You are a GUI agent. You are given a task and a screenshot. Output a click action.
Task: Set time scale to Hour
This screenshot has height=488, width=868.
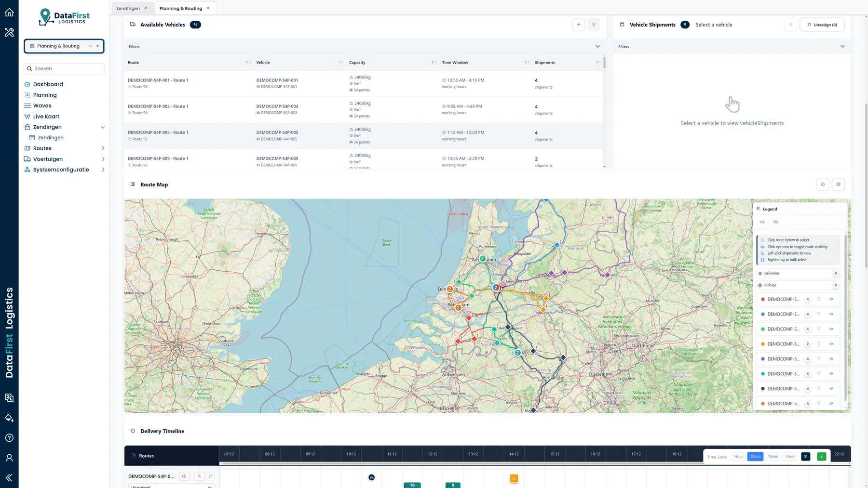point(738,456)
